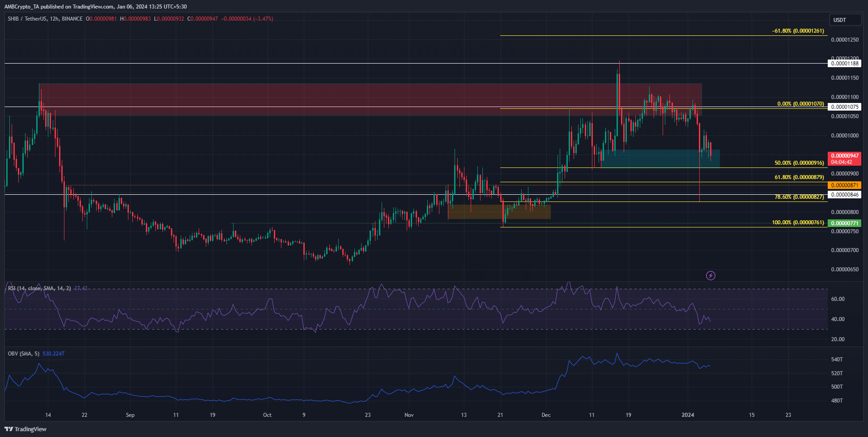Click the RSI value 37.43
868x437 pixels.
[81, 288]
